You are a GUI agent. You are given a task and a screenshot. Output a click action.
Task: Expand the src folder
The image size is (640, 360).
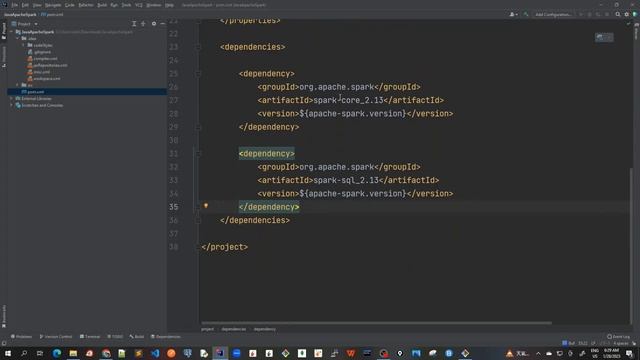click(x=18, y=85)
